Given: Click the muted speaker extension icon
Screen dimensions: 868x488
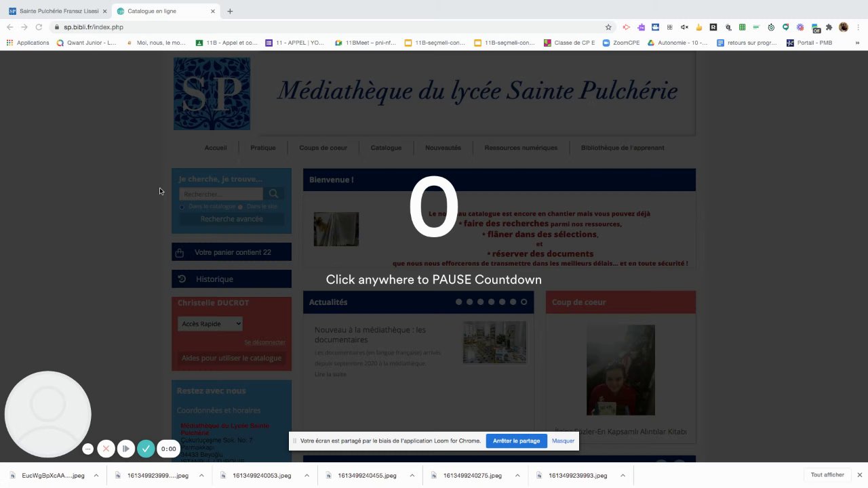Looking at the screenshot, I should (684, 27).
